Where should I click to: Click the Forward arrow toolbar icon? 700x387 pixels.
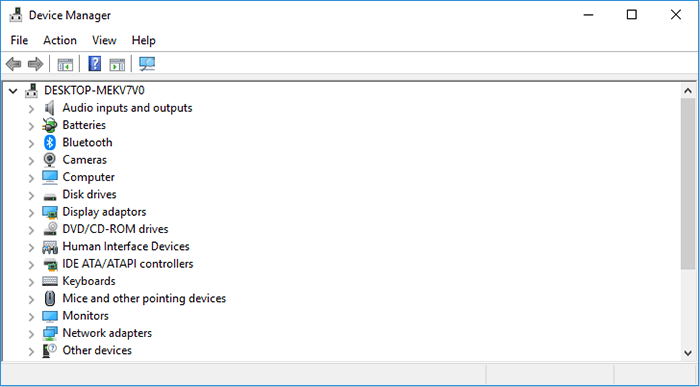point(35,64)
